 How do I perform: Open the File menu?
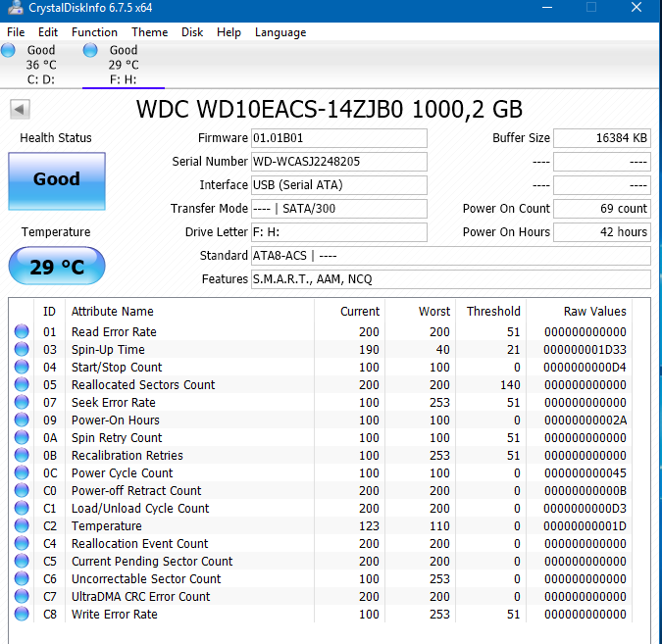[x=16, y=32]
